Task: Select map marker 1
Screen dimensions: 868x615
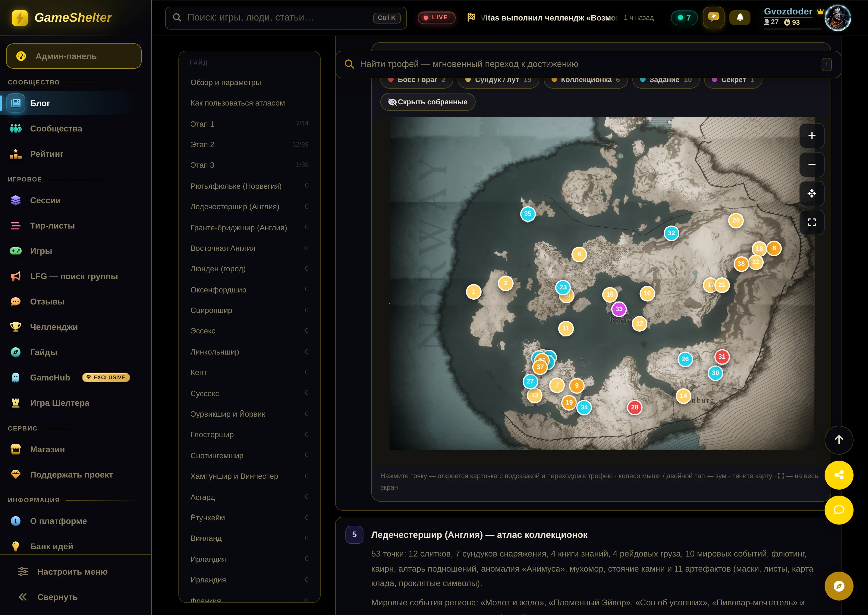Action: tap(473, 292)
